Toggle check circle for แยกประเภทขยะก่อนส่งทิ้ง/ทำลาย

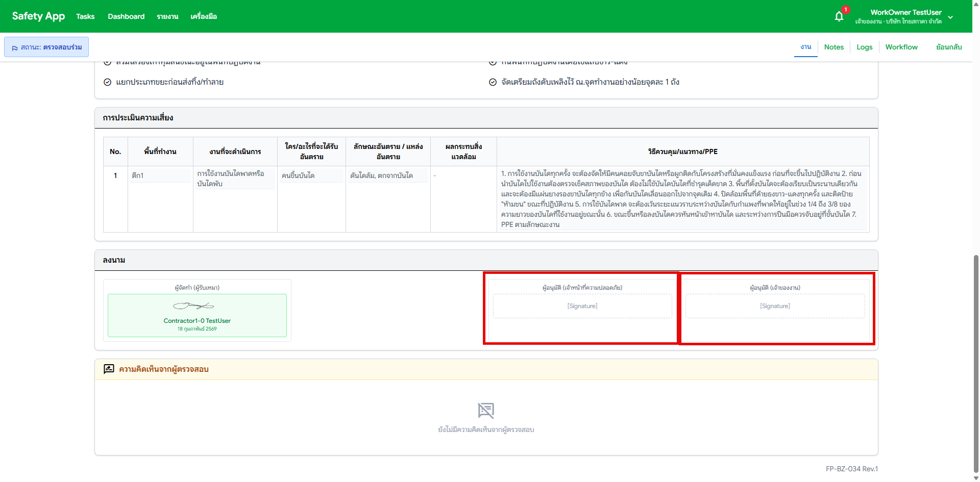108,82
